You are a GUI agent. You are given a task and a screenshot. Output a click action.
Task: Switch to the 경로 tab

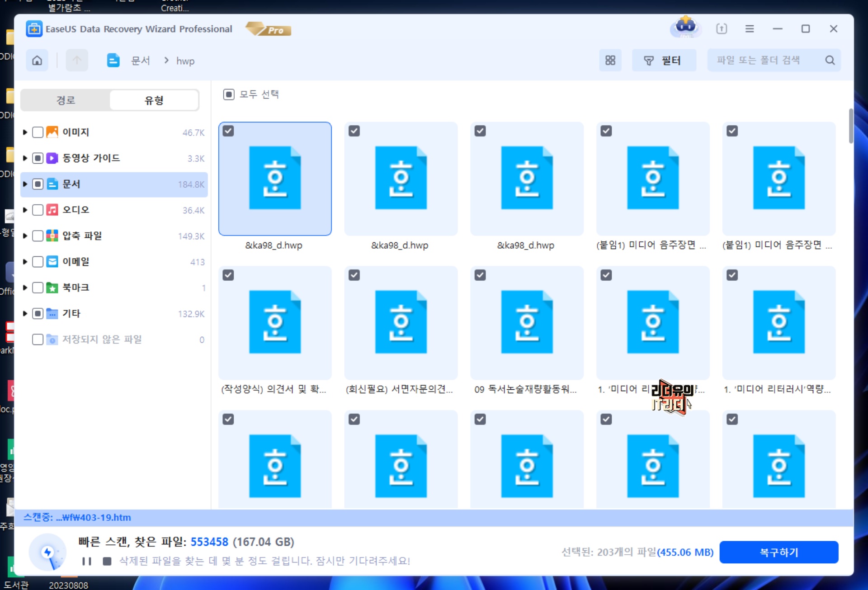[66, 100]
